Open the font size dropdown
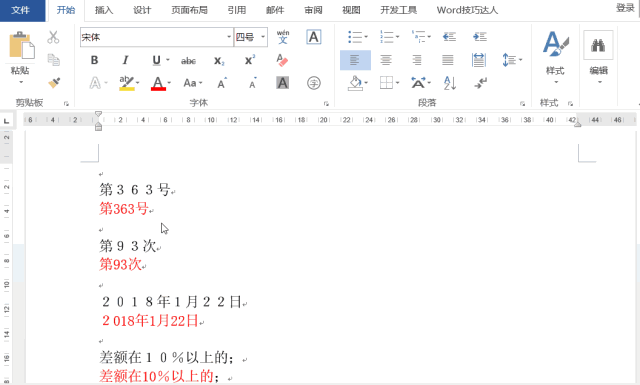Viewport: 640px width, 385px height. click(x=263, y=37)
